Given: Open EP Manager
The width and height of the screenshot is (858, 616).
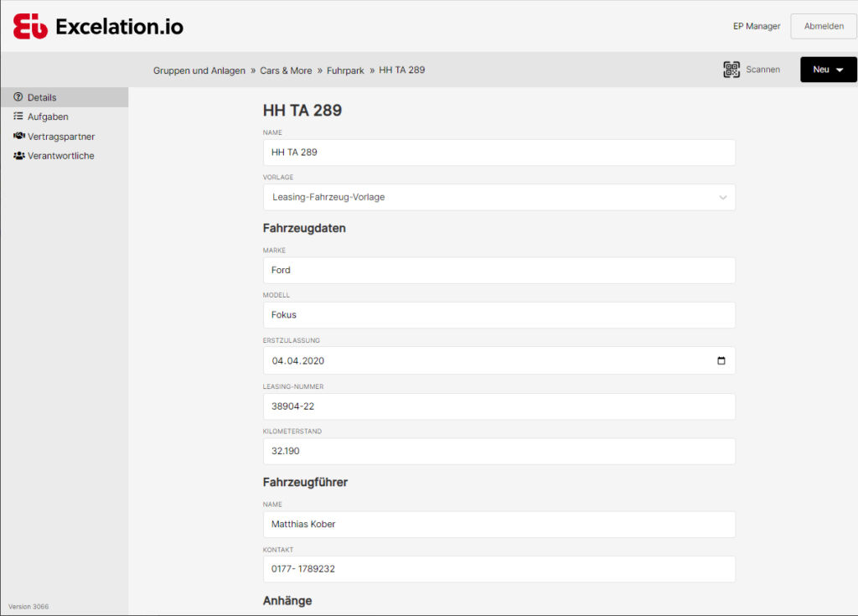Looking at the screenshot, I should coord(756,26).
